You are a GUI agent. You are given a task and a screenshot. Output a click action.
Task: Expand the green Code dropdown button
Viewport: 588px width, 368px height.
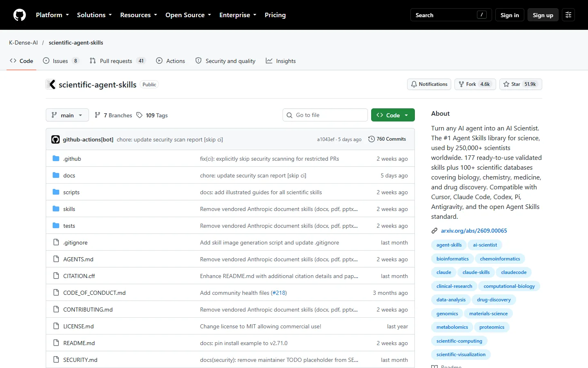pyautogui.click(x=393, y=115)
